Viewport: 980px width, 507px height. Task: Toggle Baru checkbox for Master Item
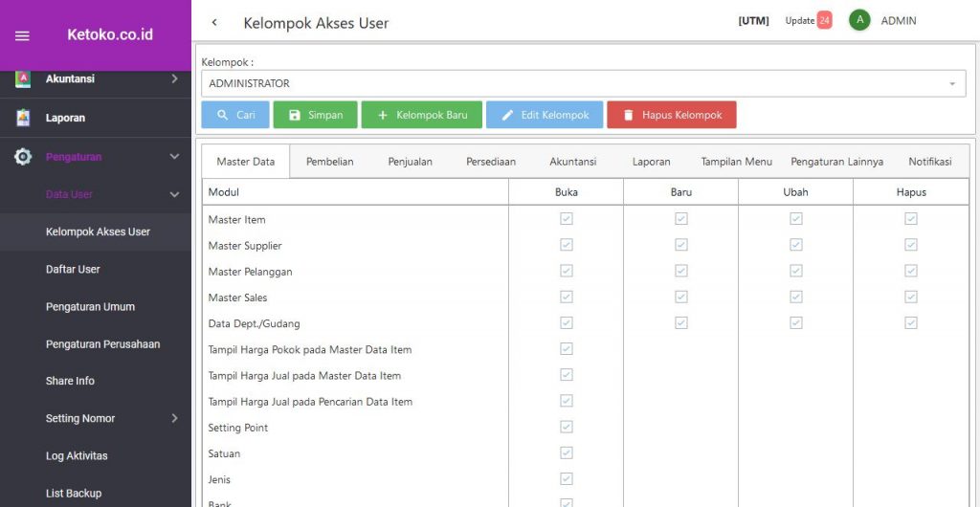(x=681, y=218)
